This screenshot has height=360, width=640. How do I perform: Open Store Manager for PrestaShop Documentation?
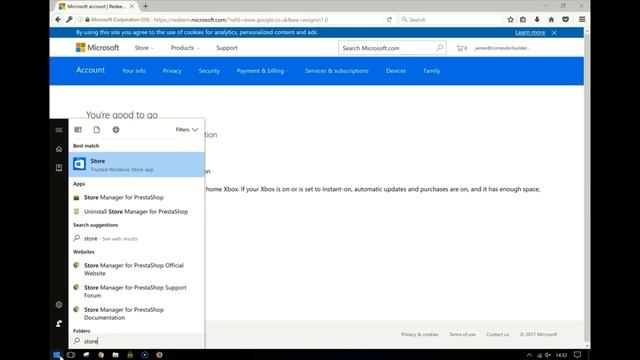pos(137,313)
